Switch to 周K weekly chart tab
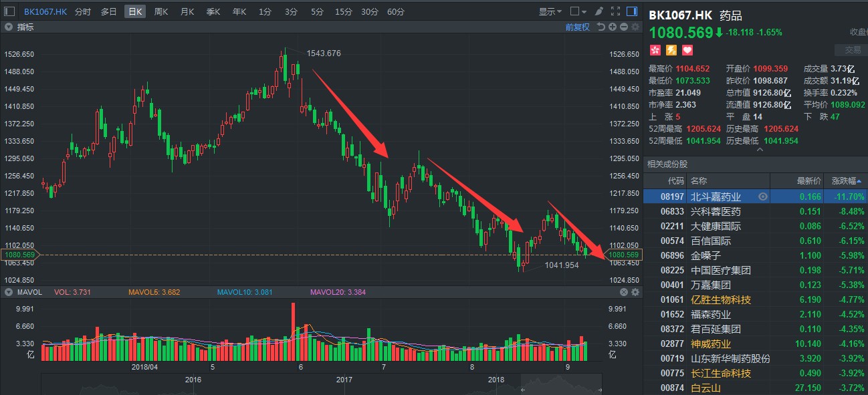This screenshot has height=395, width=868. point(161,11)
